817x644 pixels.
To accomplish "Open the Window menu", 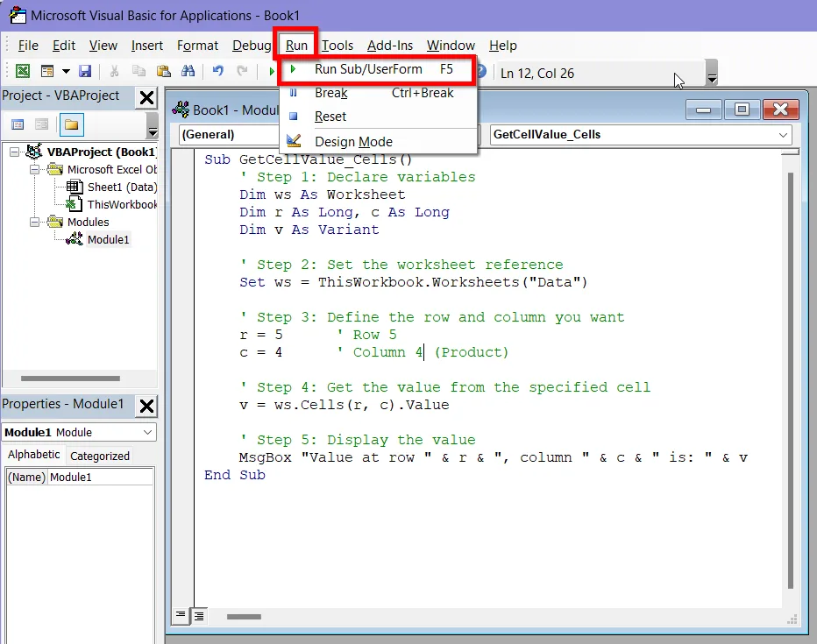I will point(451,46).
